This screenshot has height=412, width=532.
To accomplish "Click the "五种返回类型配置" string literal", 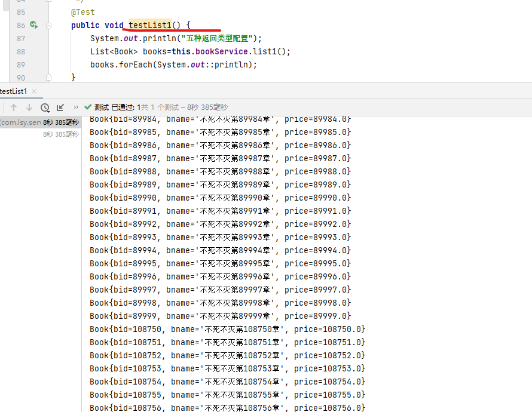I will click(217, 38).
